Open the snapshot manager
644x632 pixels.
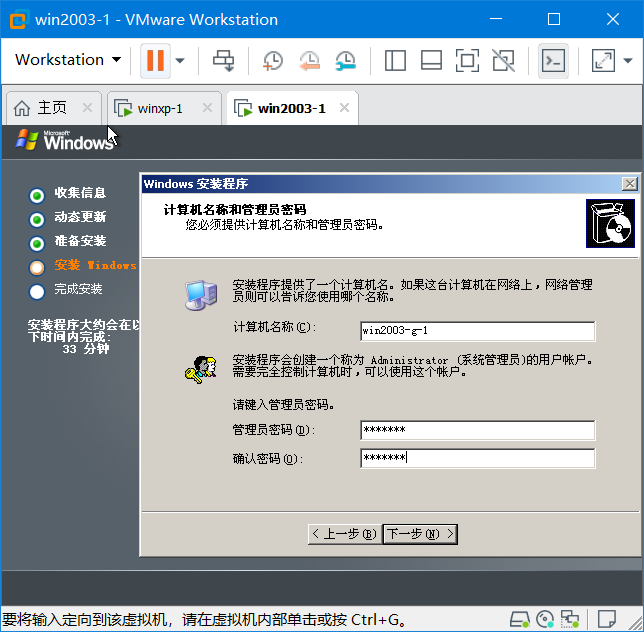click(345, 61)
